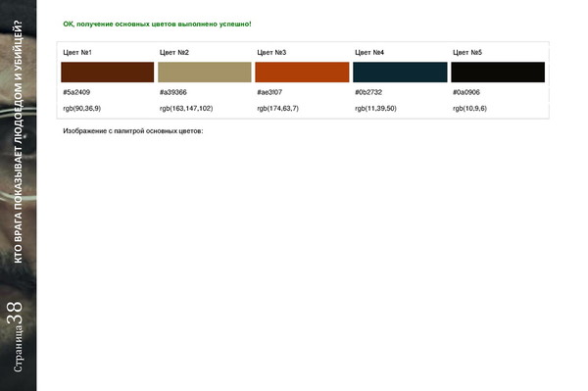
Task: Select the tan #a39366 color swatch
Action: pyautogui.click(x=205, y=72)
